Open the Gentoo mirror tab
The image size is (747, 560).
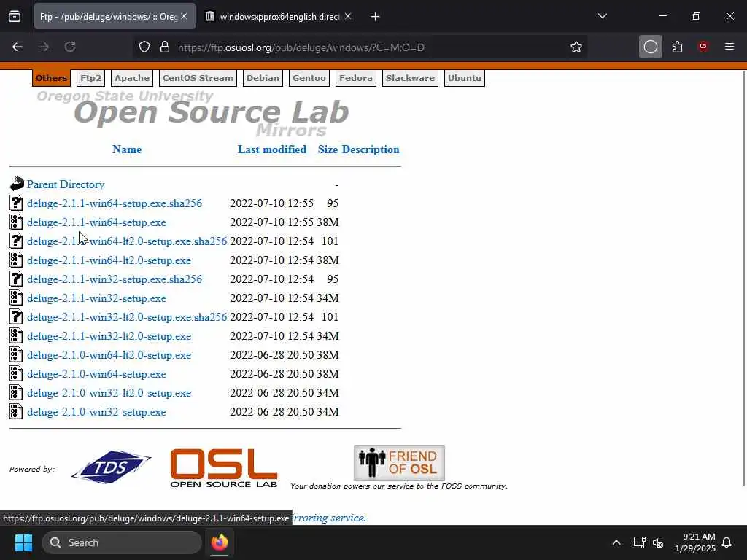coord(309,78)
